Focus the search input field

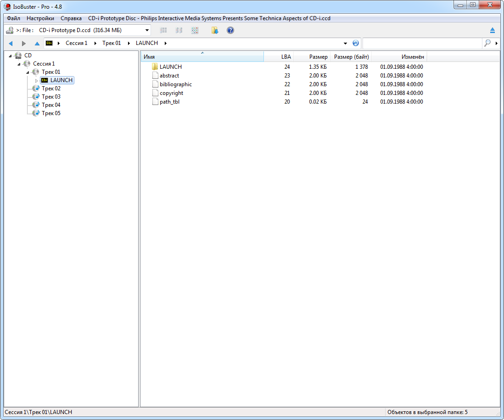422,43
